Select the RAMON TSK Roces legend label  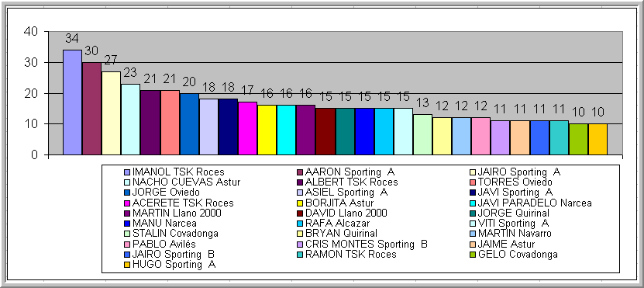(x=351, y=255)
